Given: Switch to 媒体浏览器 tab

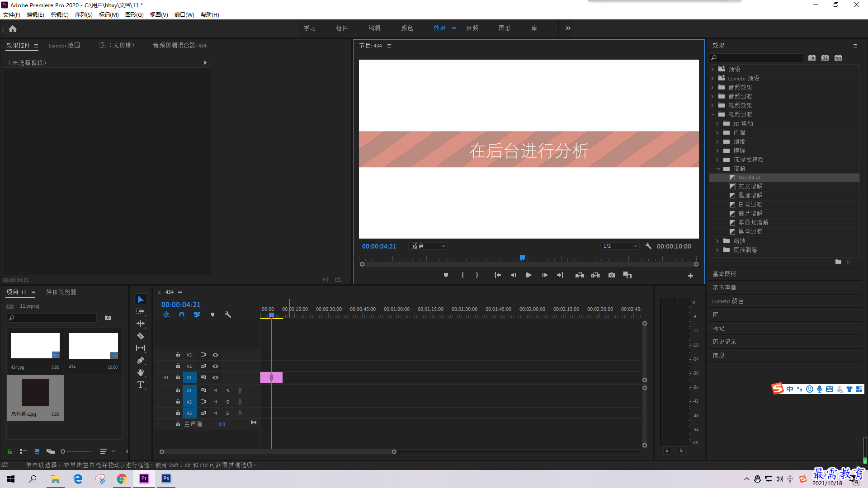Looking at the screenshot, I should click(x=61, y=292).
